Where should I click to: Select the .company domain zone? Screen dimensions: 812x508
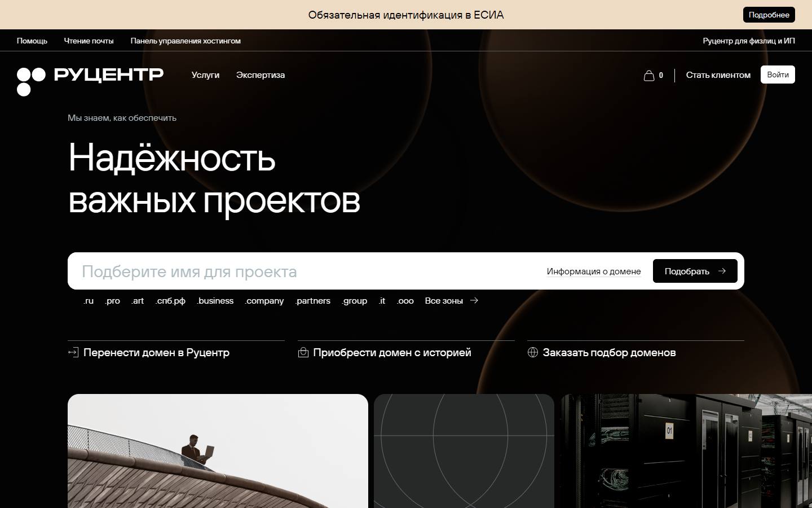[x=264, y=301]
